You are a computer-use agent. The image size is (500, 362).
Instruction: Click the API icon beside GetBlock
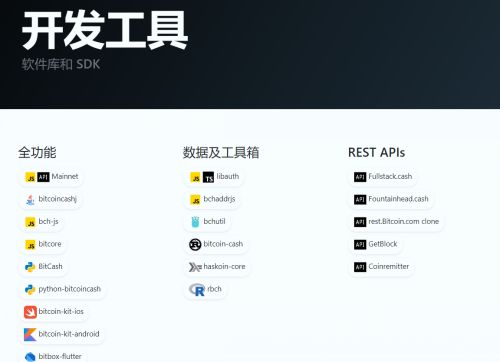coord(360,245)
